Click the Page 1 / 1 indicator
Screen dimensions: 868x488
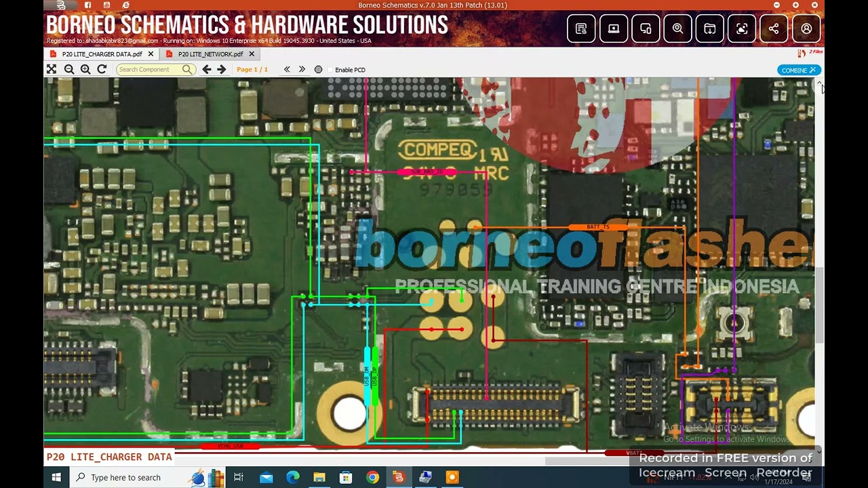(x=252, y=70)
